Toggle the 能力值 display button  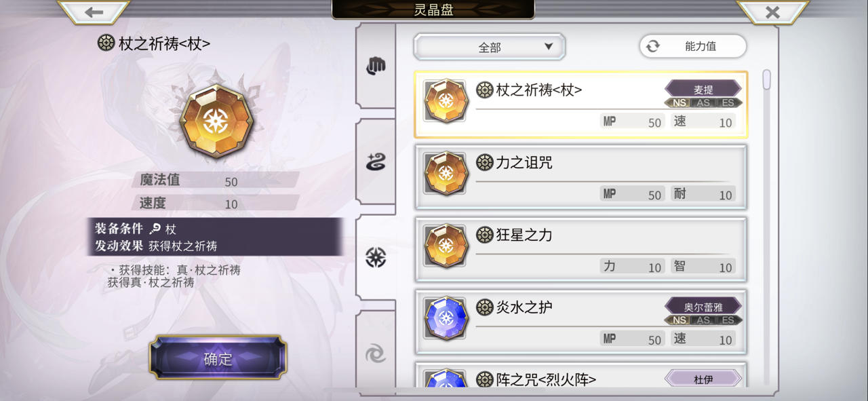coord(693,46)
